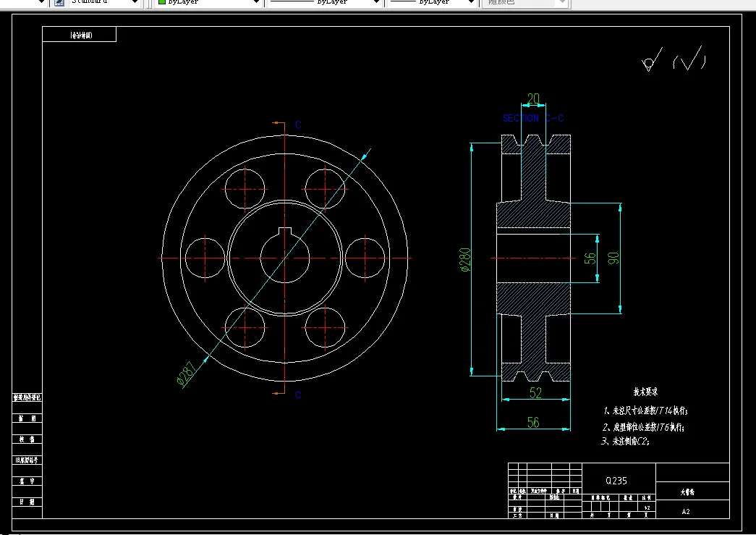Select the bottom horizontal 56 width dimension
756x535 pixels.
coord(533,423)
